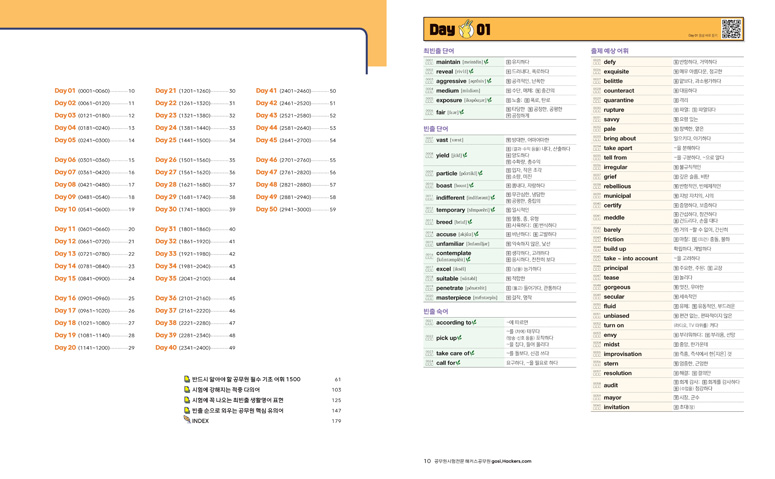The height and width of the screenshot is (479, 775).
Task: Click the leaf icon next to call for
Action: pos(458,362)
